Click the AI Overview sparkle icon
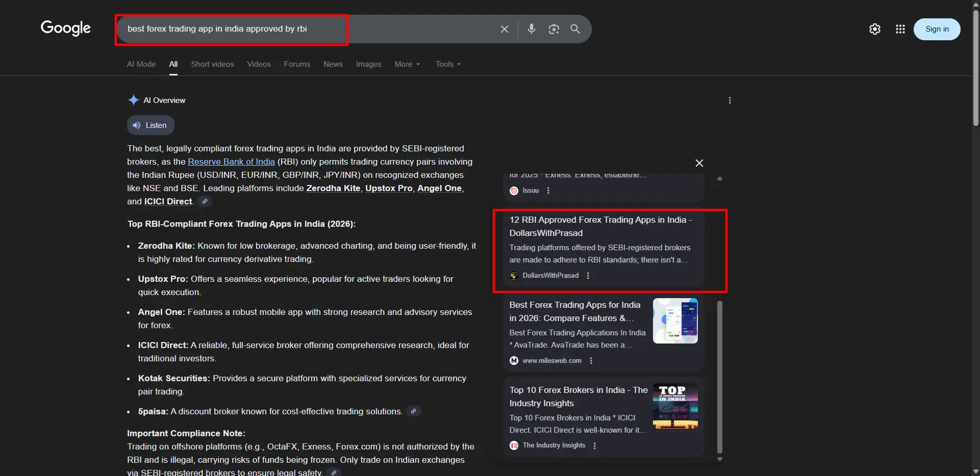Image resolution: width=980 pixels, height=476 pixels. pos(133,100)
